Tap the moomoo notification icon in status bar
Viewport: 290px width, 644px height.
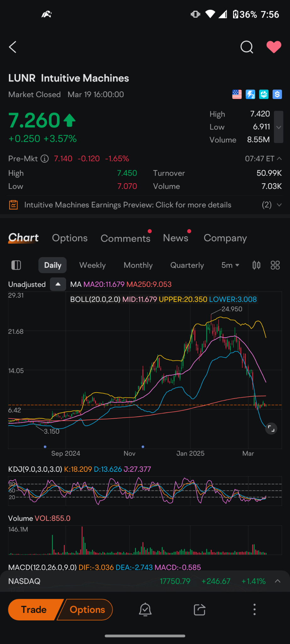point(47,14)
